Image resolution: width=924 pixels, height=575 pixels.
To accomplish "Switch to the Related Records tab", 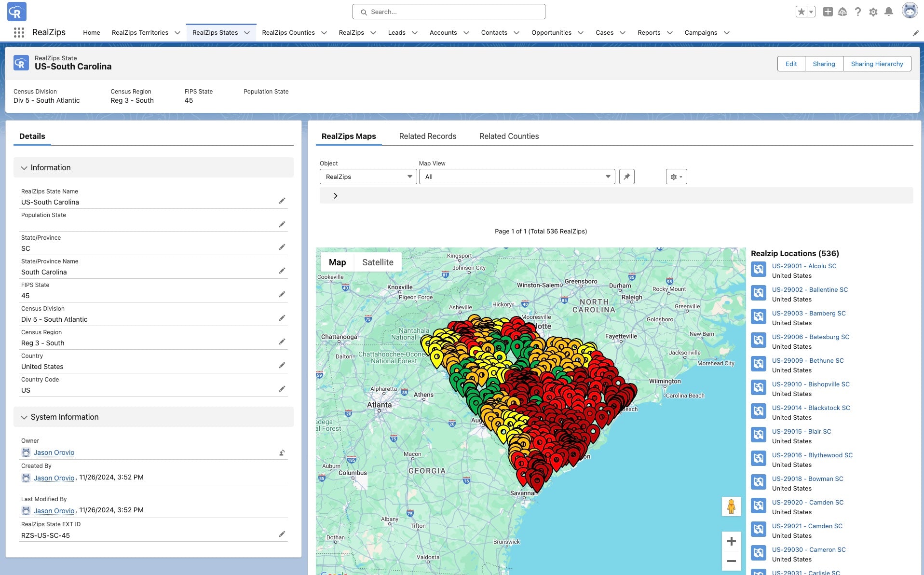I will 427,136.
